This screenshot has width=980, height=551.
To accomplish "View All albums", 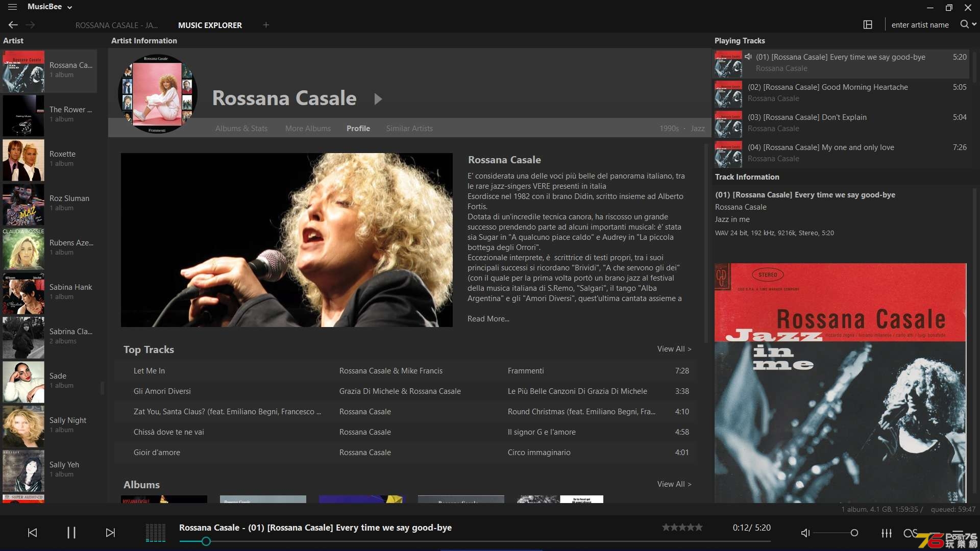I will pos(674,484).
